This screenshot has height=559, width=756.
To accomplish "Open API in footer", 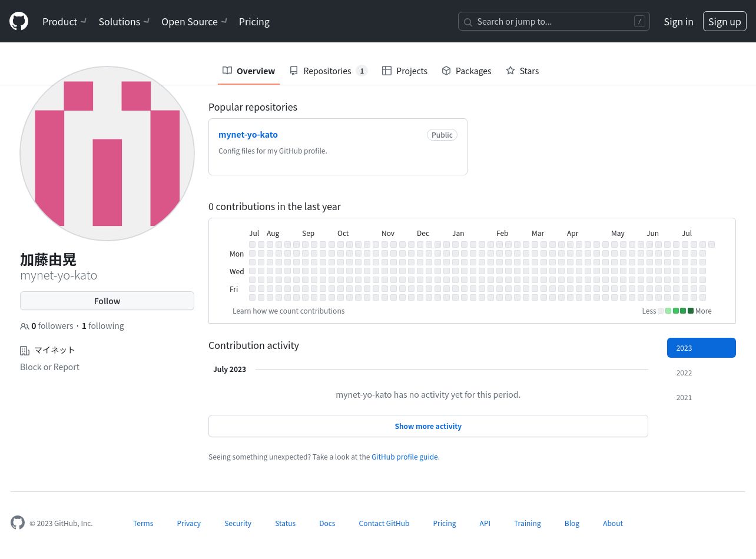I will tap(485, 523).
